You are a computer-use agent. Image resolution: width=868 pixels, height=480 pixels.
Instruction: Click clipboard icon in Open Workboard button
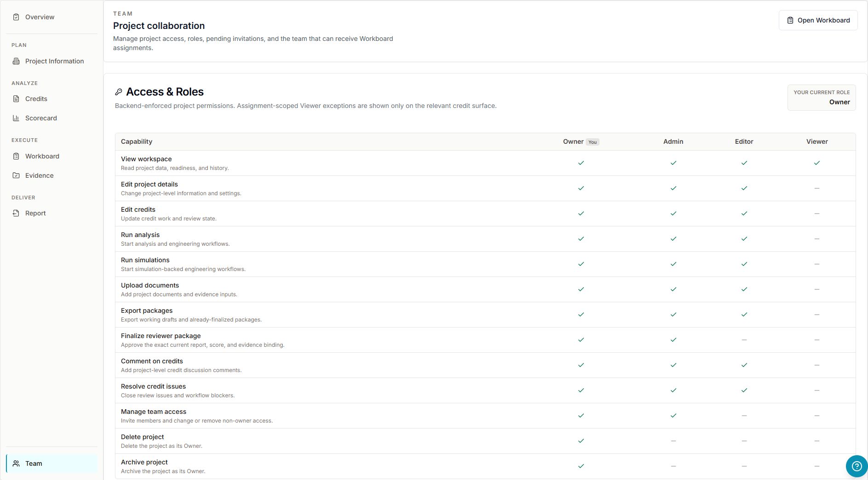pos(790,20)
